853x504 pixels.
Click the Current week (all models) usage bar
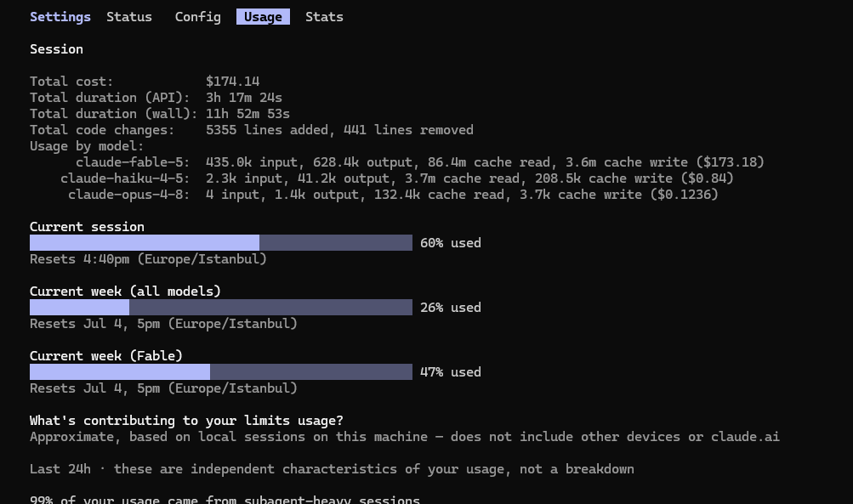pos(221,307)
